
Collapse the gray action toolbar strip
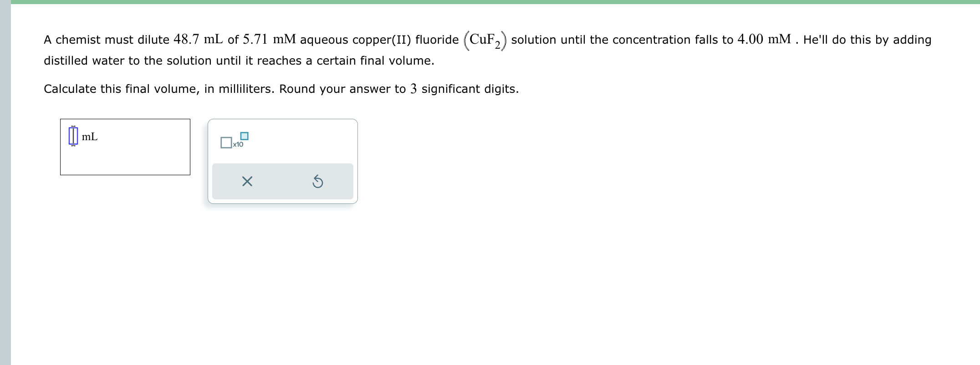pos(282,181)
